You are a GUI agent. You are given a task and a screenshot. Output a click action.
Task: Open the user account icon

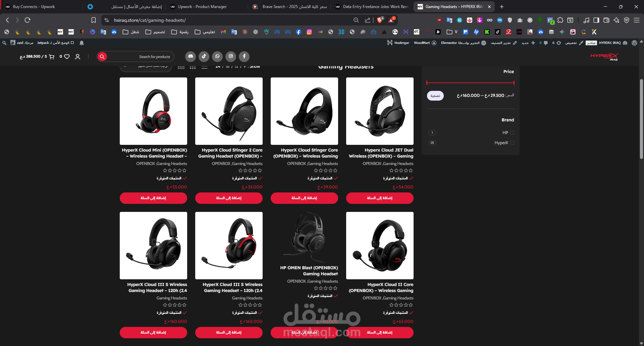[x=77, y=57]
